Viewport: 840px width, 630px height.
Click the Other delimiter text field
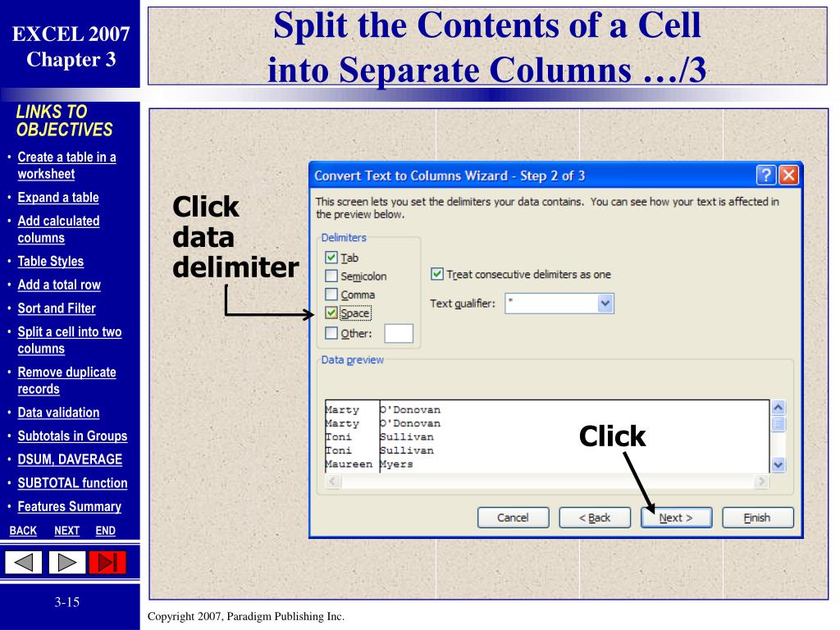399,333
